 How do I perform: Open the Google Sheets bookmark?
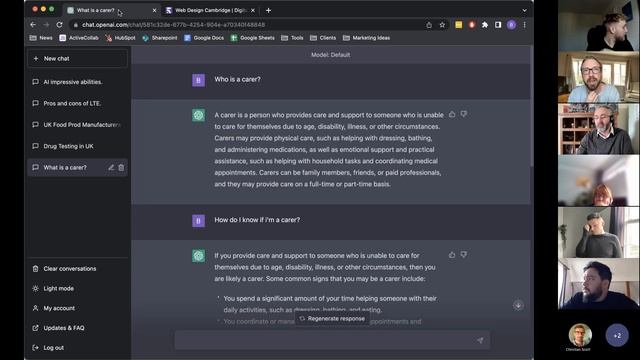(x=253, y=38)
